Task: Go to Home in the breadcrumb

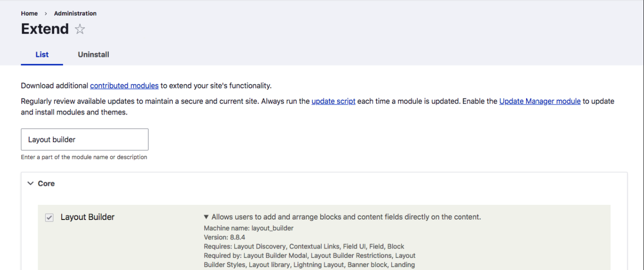Action: pos(29,13)
